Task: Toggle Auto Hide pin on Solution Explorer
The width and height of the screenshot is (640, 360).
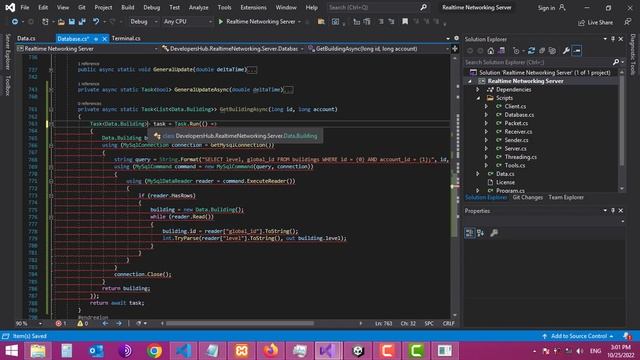Action: pos(613,39)
